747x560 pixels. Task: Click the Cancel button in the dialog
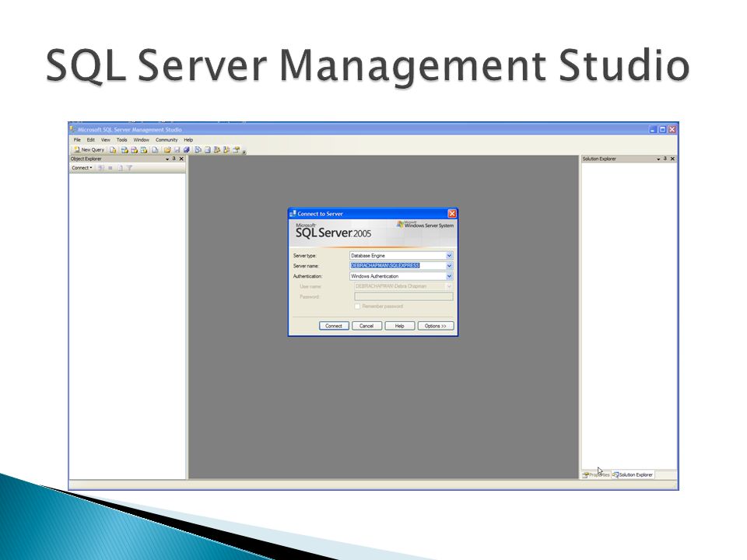366,326
